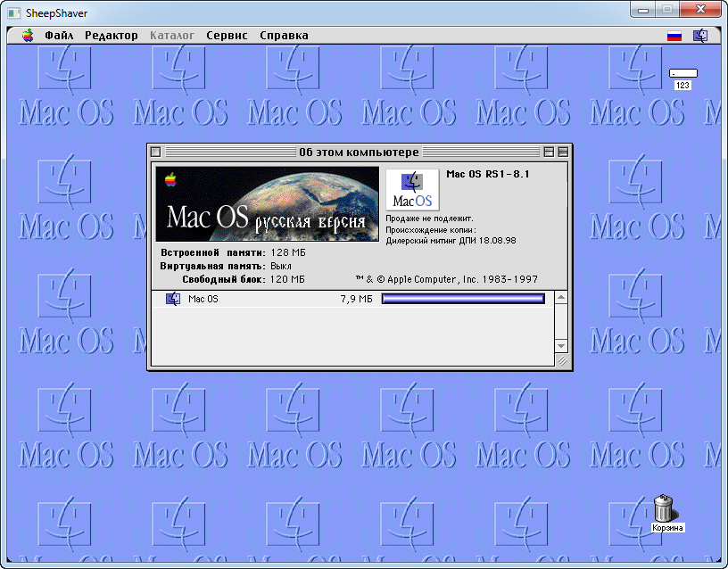728x569 pixels.
Task: Open the Apple menu
Action: click(x=28, y=36)
